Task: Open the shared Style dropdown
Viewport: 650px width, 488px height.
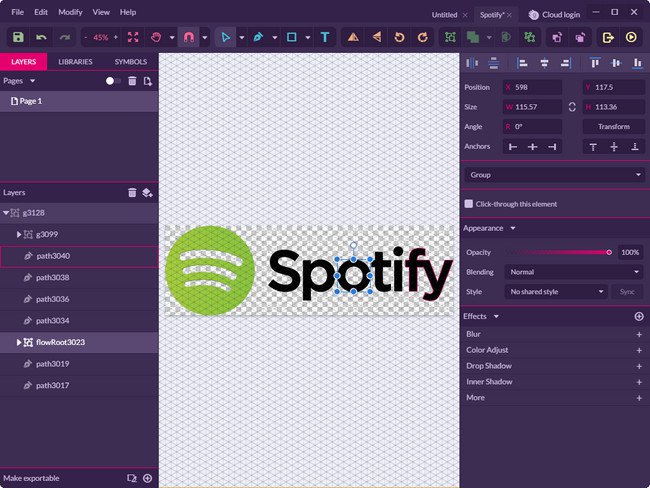Action: pos(556,292)
